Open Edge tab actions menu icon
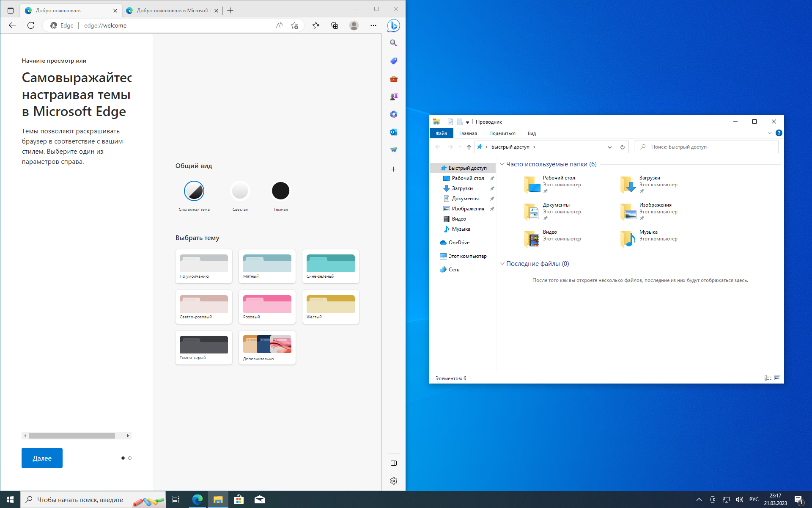 click(x=11, y=11)
